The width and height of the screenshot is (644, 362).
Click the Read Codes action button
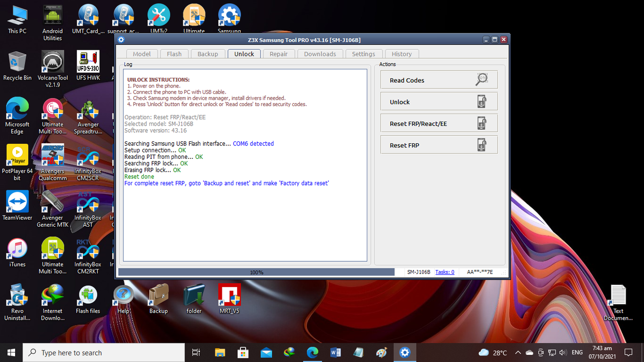point(439,80)
